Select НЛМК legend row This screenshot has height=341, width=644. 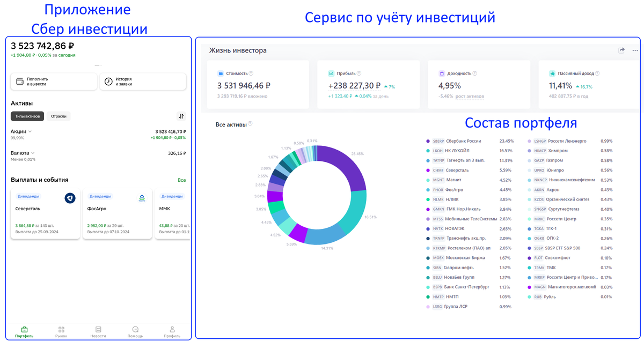click(x=469, y=199)
